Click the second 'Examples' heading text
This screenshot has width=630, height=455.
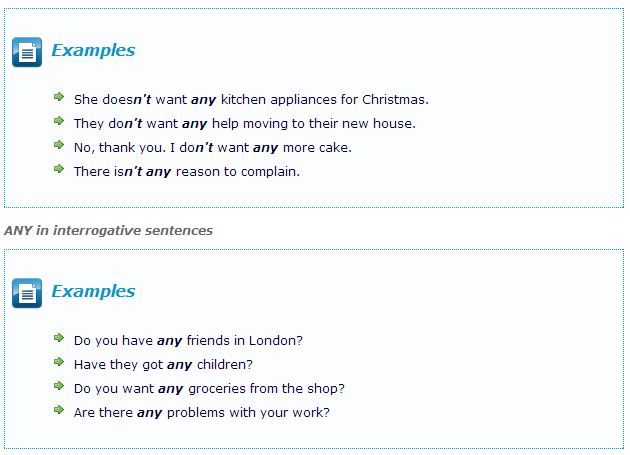pyautogui.click(x=93, y=292)
